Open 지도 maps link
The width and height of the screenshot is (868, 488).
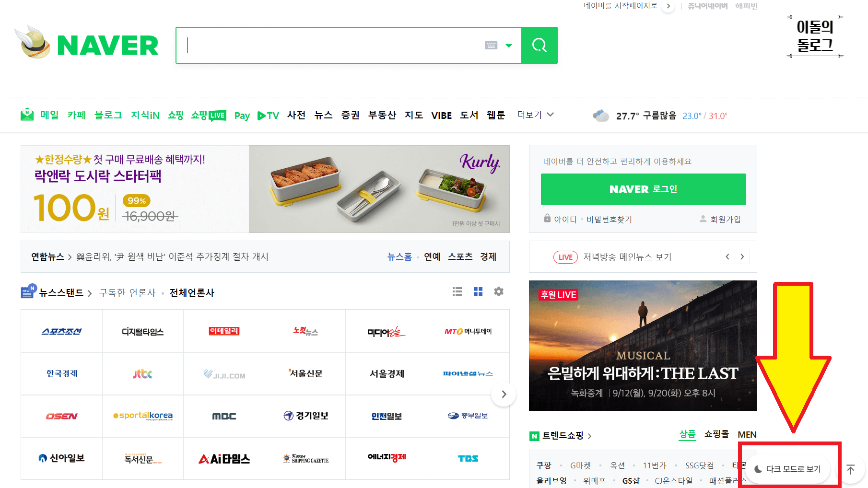point(414,115)
